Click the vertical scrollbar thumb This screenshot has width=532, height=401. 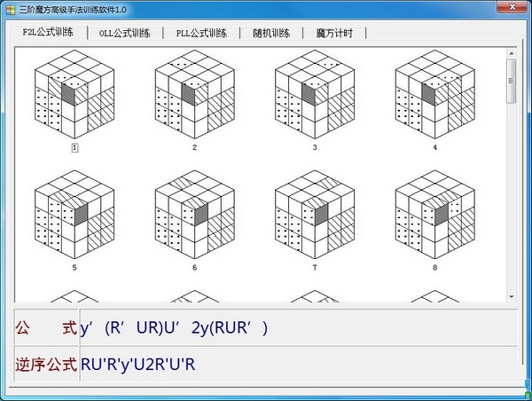(x=512, y=81)
